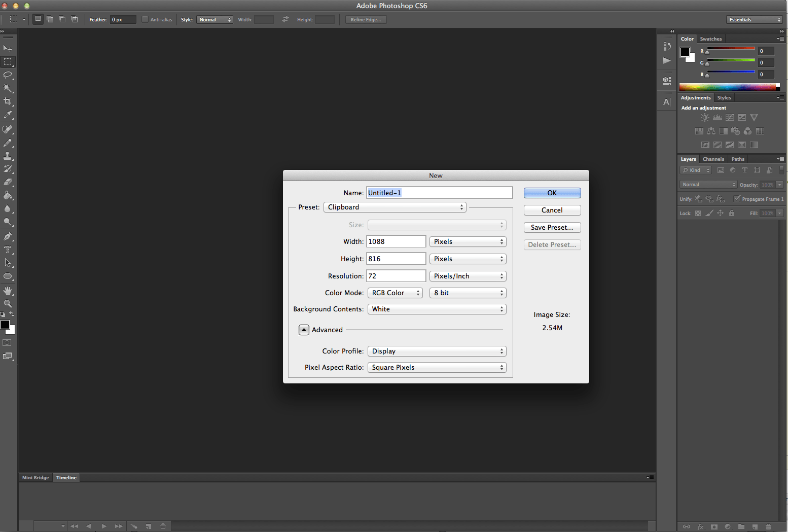788x532 pixels.
Task: Switch to the Channels tab
Action: 713,159
